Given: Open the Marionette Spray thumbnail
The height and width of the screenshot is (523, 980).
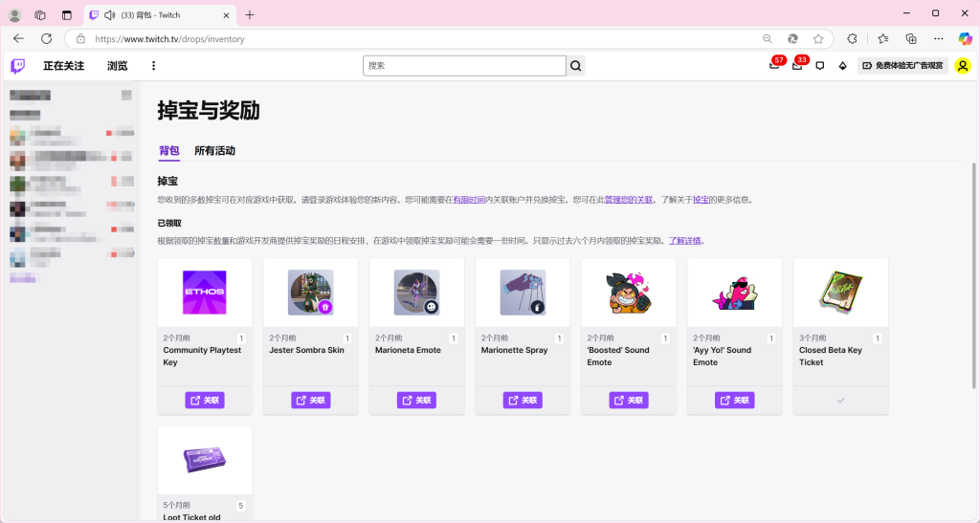Looking at the screenshot, I should [523, 292].
